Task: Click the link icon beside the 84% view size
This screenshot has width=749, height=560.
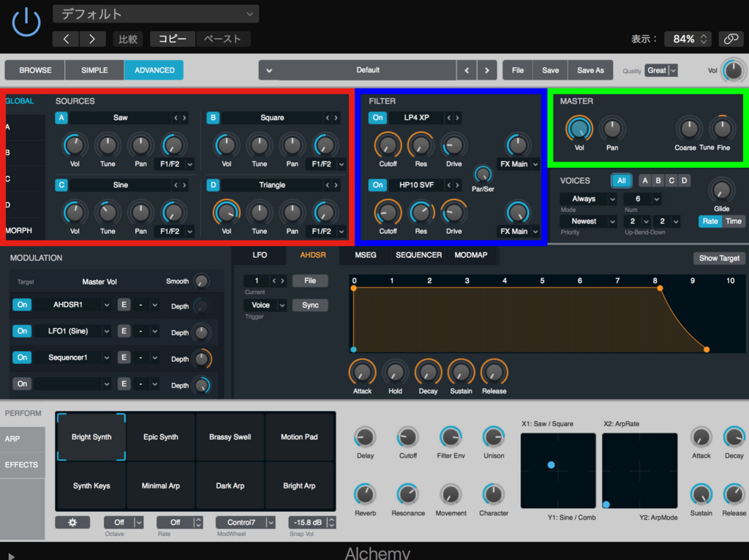Action: click(x=731, y=39)
